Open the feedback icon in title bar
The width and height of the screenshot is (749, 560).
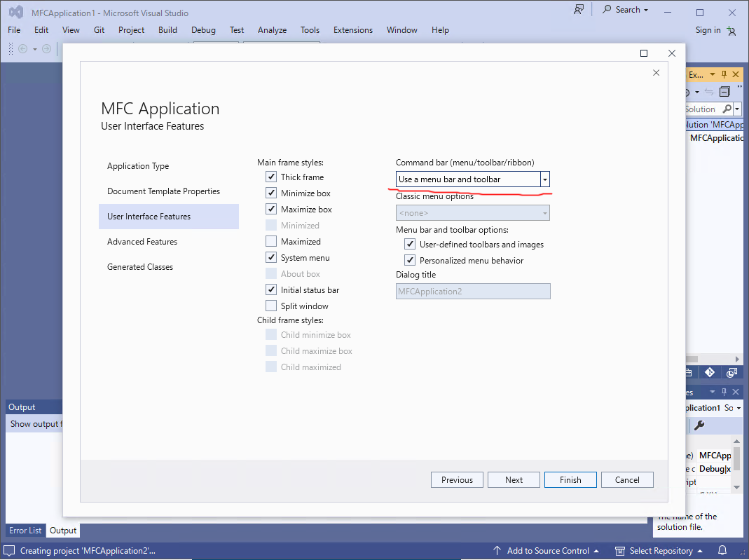579,10
